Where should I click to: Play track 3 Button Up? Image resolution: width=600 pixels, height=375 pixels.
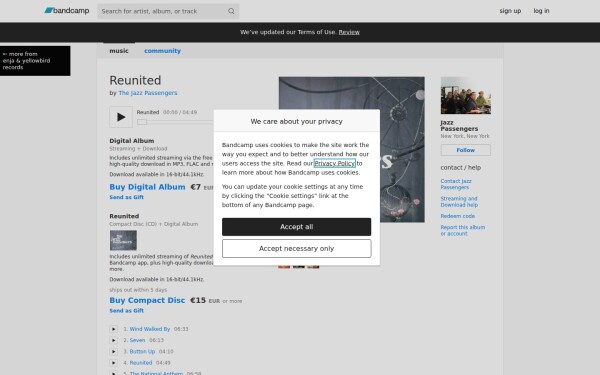[114, 351]
